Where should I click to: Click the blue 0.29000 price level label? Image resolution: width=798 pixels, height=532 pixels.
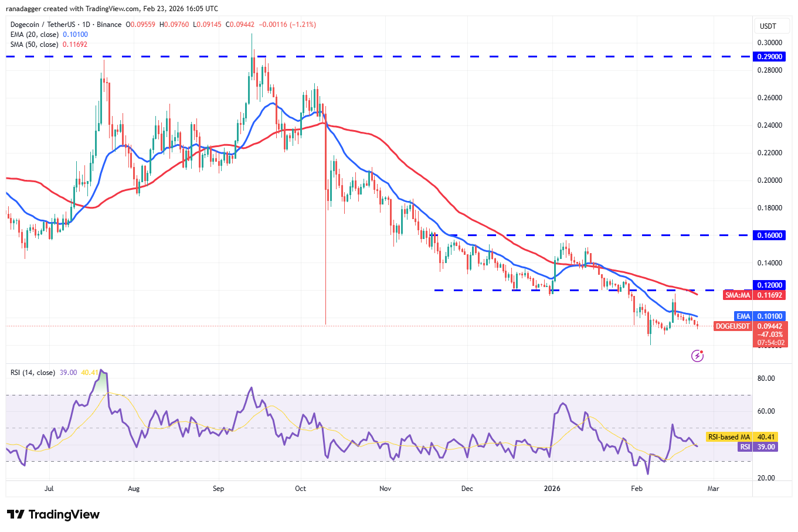pyautogui.click(x=770, y=56)
